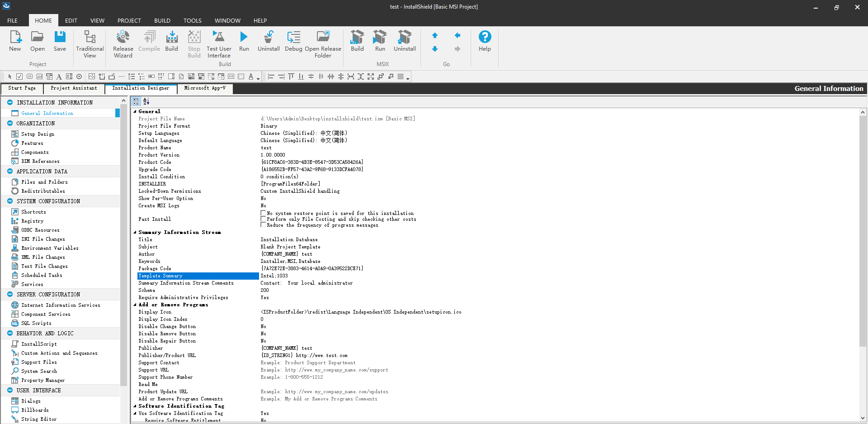This screenshot has width=868, height=424.
Task: Switch to Traditional View
Action: (90, 44)
